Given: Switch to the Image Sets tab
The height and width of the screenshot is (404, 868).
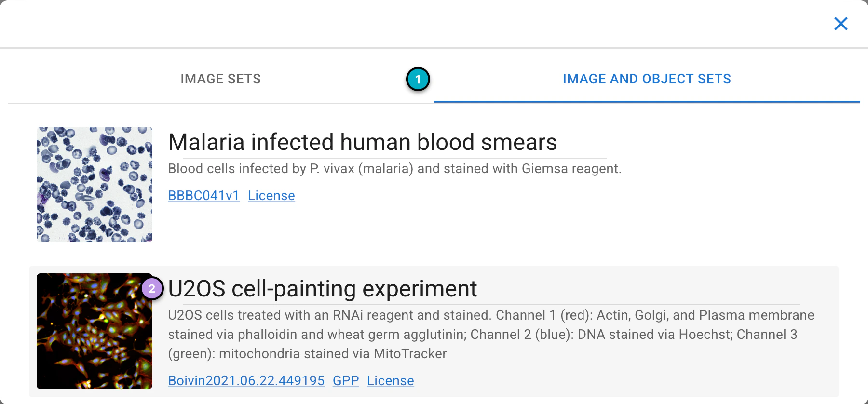Looking at the screenshot, I should 221,79.
